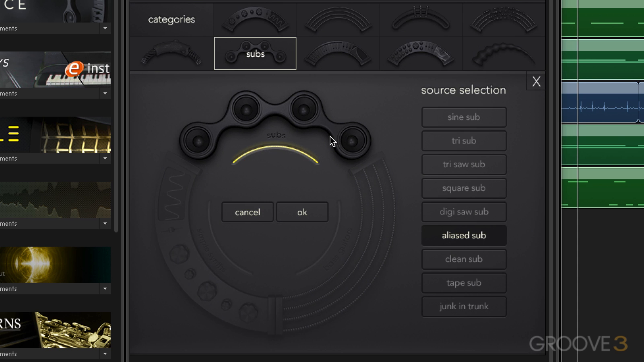Screen dimensions: 644x362
Task: Open the dark waveform library thumbnail
Action: [x=55, y=200]
